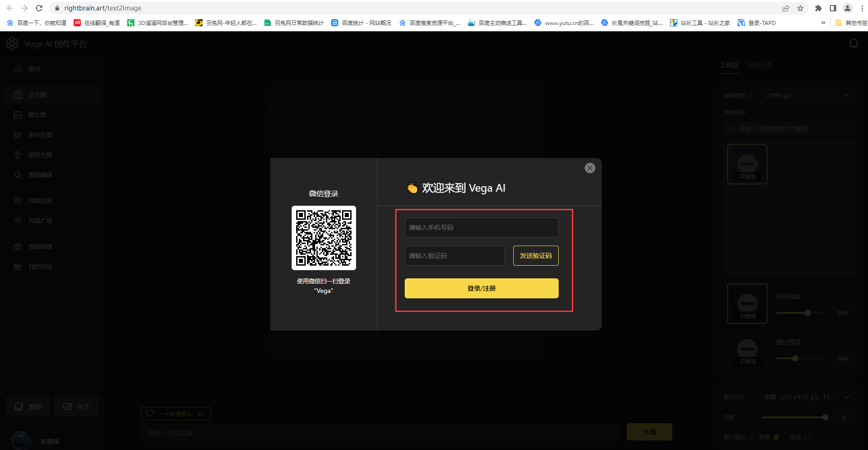Click the 张数 value 4 field
The image size is (868, 450).
[843, 417]
